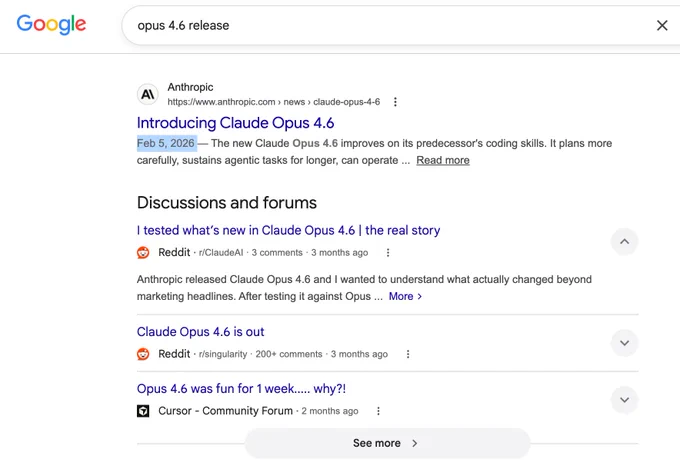Click the Reddit icon for the r/ClaudeAI post
This screenshot has height=476, width=680.
[143, 252]
